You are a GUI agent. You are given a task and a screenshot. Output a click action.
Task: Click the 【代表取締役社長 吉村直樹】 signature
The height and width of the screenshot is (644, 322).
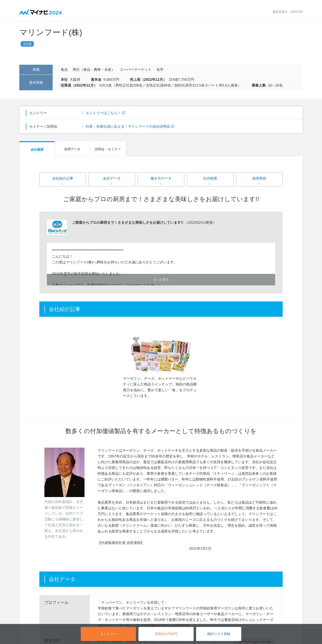pyautogui.click(x=121, y=543)
